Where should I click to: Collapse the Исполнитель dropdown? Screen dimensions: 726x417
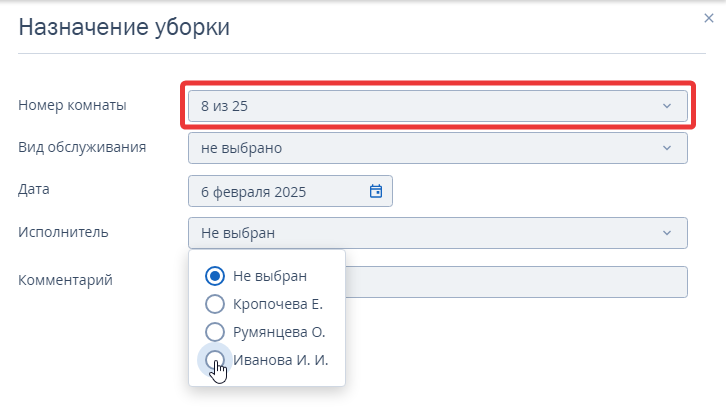coord(438,233)
